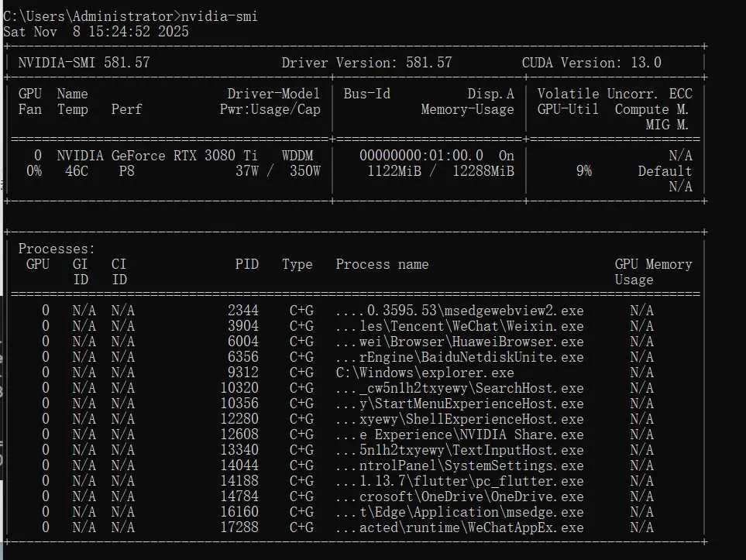Click the WDDM driver model label
Screen dimensions: 746x560
click(x=297, y=155)
